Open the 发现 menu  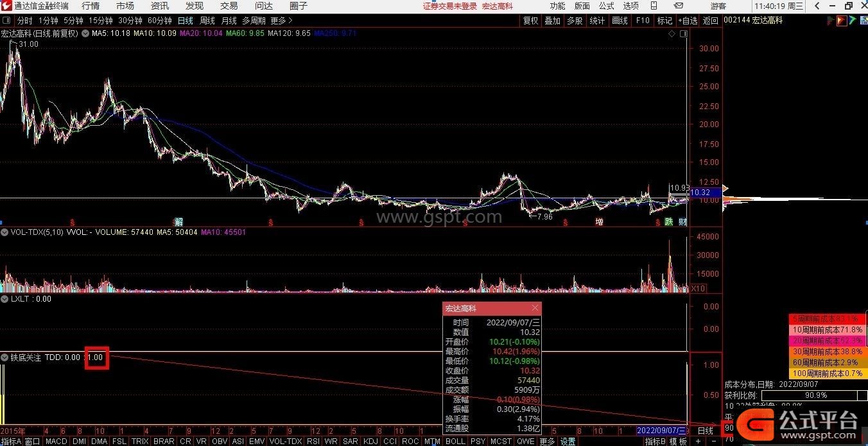tap(195, 6)
